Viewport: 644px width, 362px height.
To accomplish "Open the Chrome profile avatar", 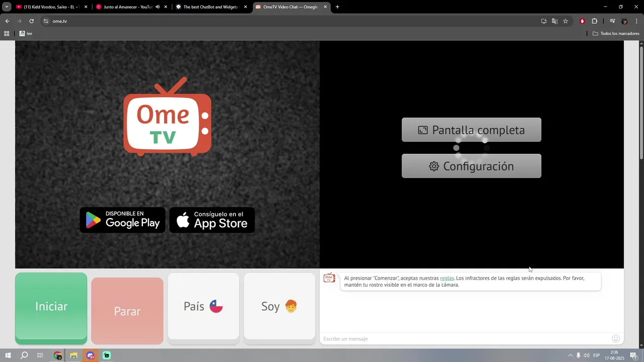I will (624, 21).
